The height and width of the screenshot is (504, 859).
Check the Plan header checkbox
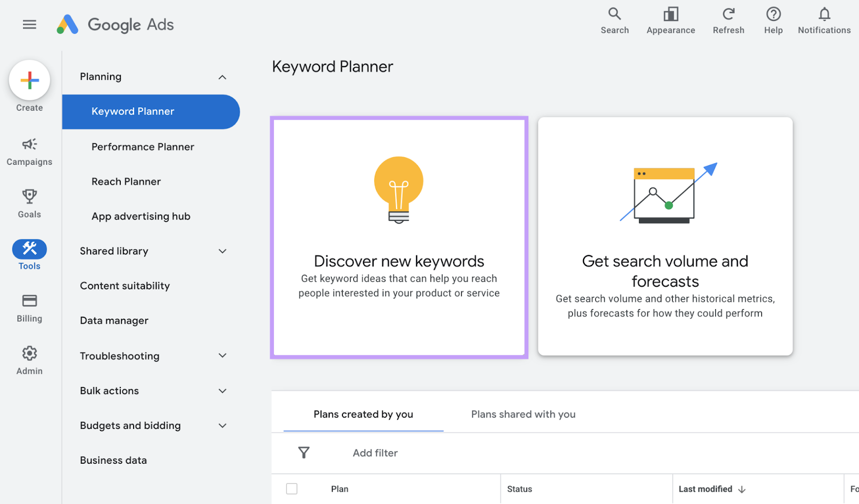point(292,488)
